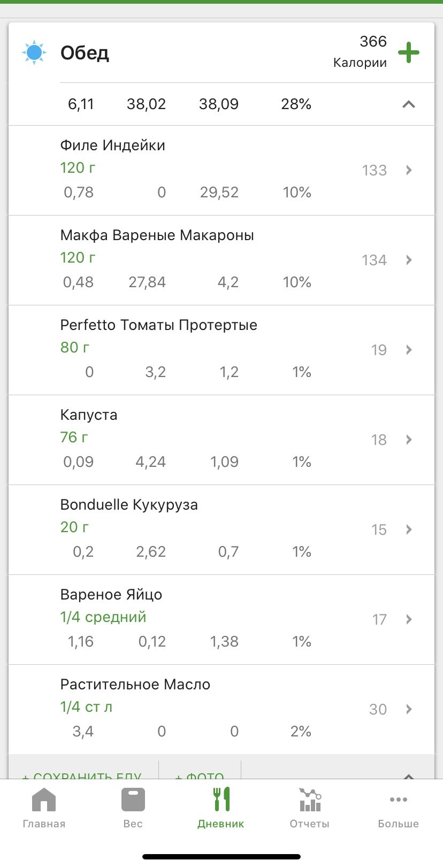443x868 pixels.
Task: Open the Капуста entry arrow
Action: coord(409,440)
